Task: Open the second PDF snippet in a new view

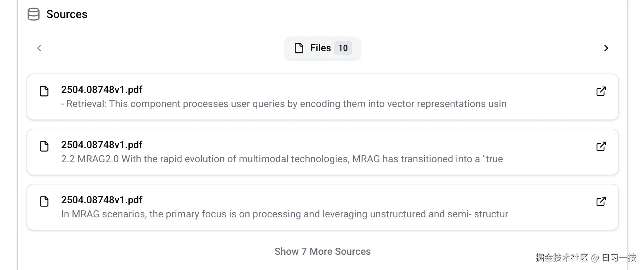Action: coord(601,146)
